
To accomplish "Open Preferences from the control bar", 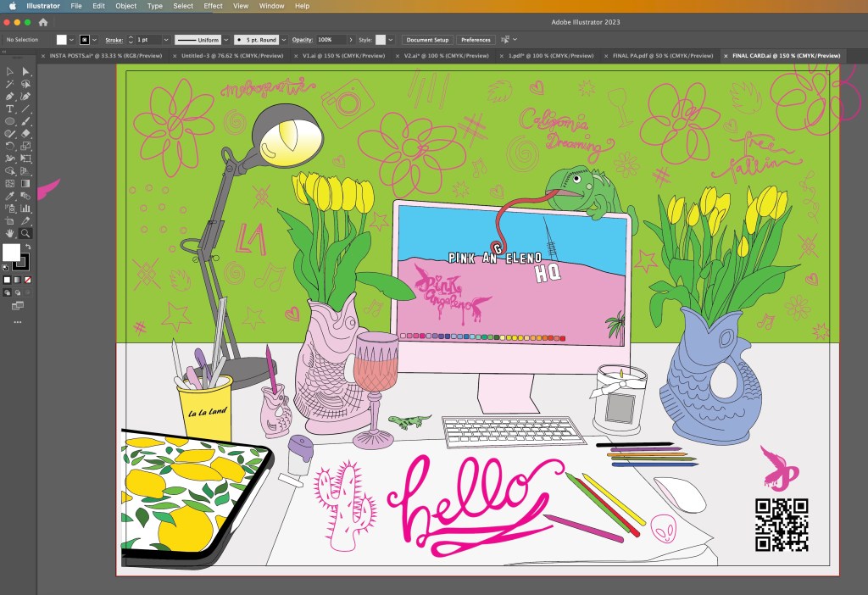I will pyautogui.click(x=476, y=40).
